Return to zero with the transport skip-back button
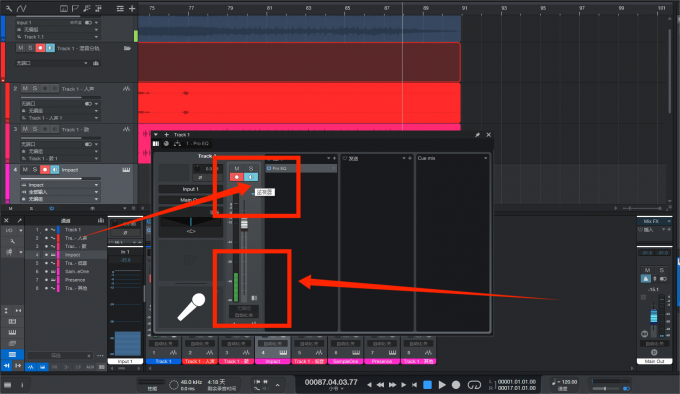The height and width of the screenshot is (394, 680). 414,384
